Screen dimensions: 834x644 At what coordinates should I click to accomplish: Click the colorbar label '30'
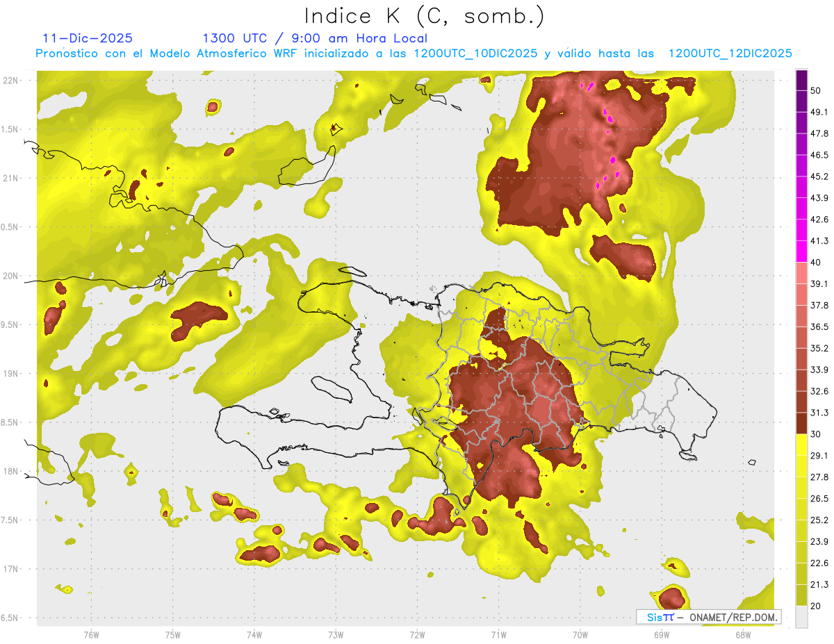(x=817, y=434)
